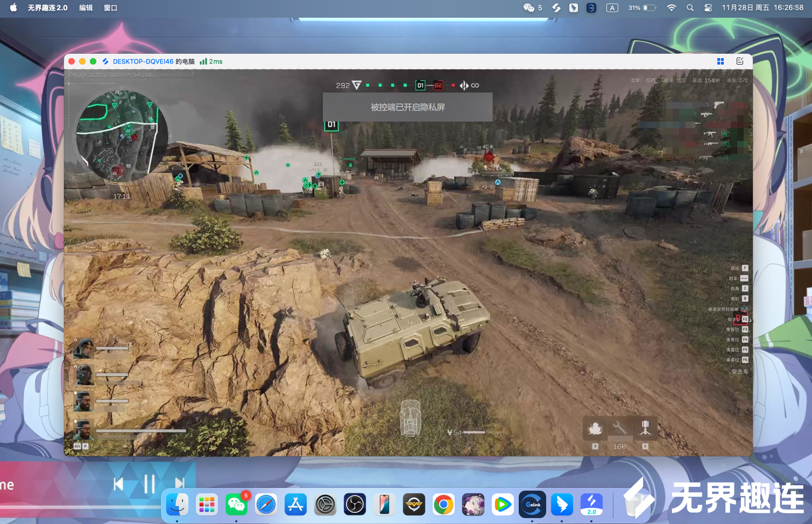Screen dimensions: 812x524
Task: Open Control Center
Action: [x=708, y=8]
